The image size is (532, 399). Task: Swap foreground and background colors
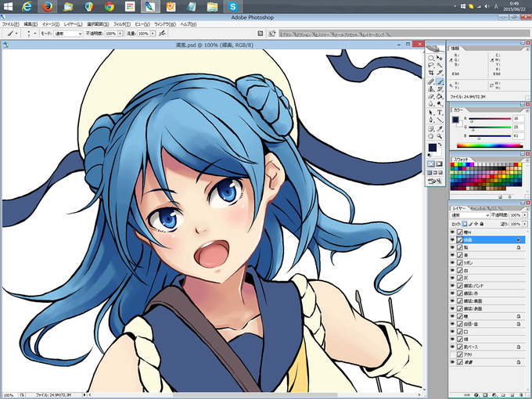pos(440,144)
